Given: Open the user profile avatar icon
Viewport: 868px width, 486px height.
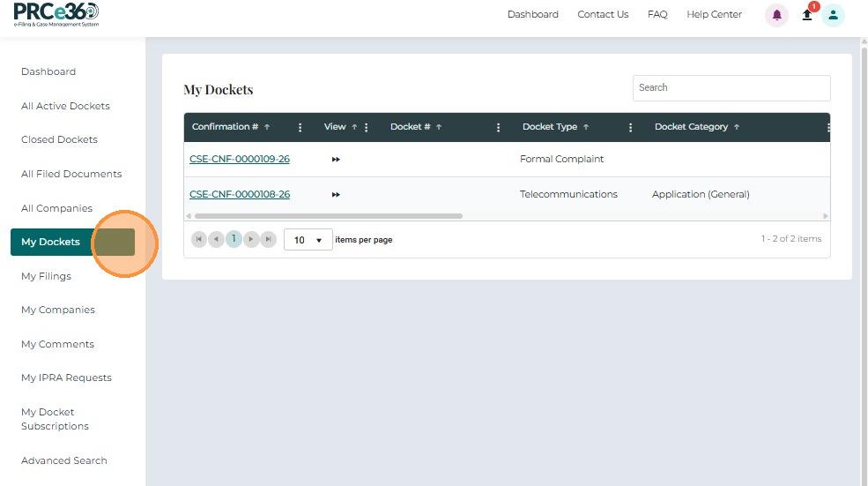Looking at the screenshot, I should click(833, 15).
